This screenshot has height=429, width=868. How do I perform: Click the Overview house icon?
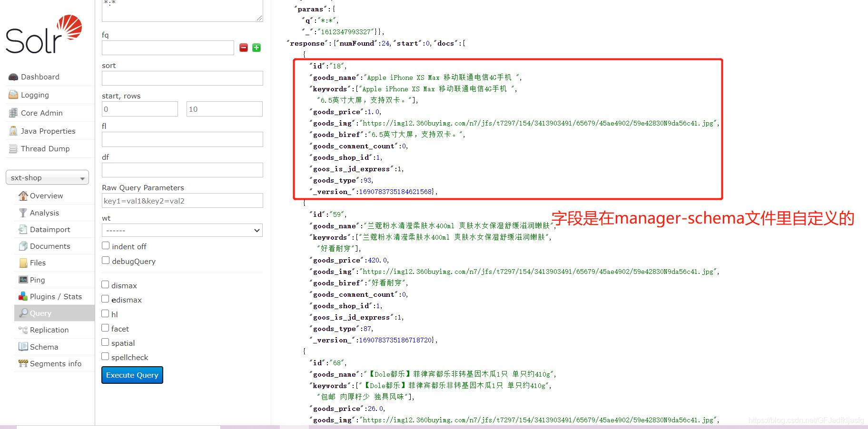tap(23, 195)
